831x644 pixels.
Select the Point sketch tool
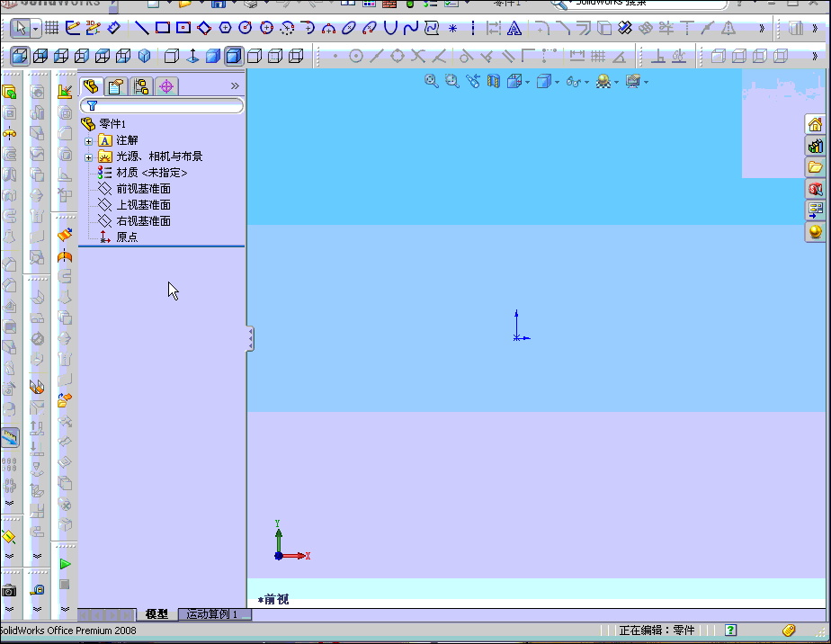click(452, 28)
